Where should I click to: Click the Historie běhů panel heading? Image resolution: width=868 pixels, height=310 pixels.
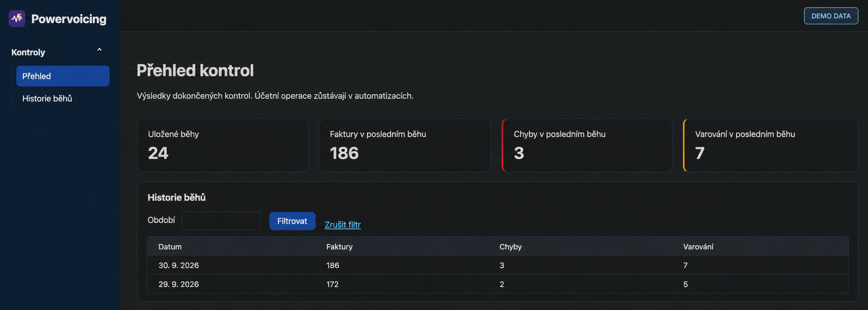177,198
